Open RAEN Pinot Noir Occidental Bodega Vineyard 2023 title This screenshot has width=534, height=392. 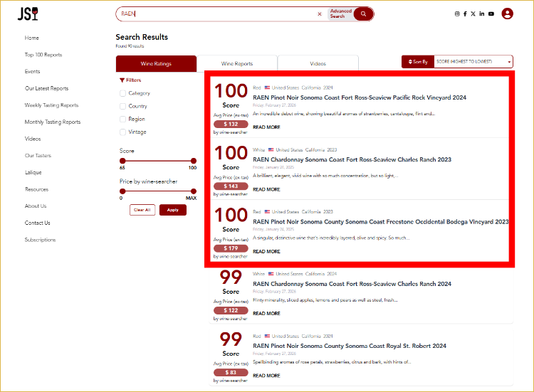(380, 222)
